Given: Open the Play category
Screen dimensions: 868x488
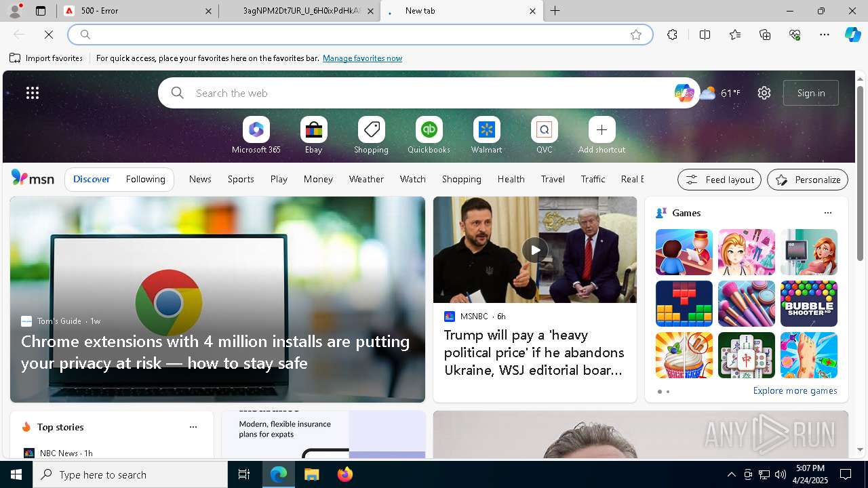Looking at the screenshot, I should pos(279,179).
